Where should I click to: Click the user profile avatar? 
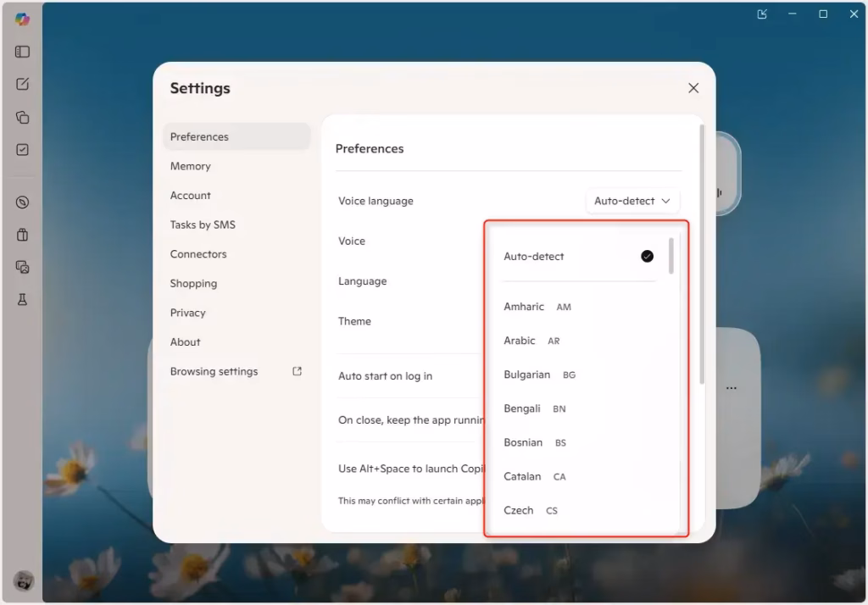coord(23,581)
